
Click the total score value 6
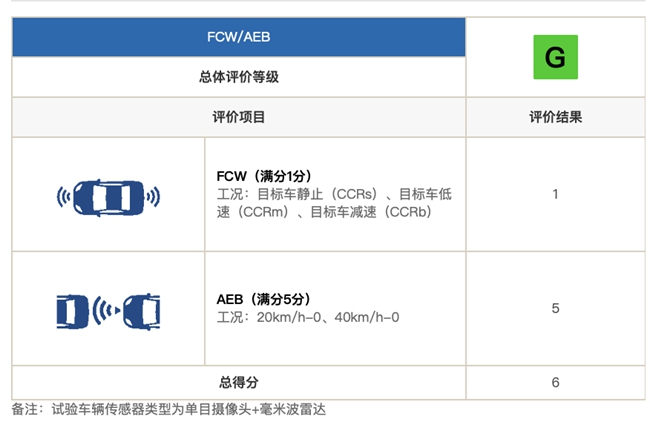point(555,382)
